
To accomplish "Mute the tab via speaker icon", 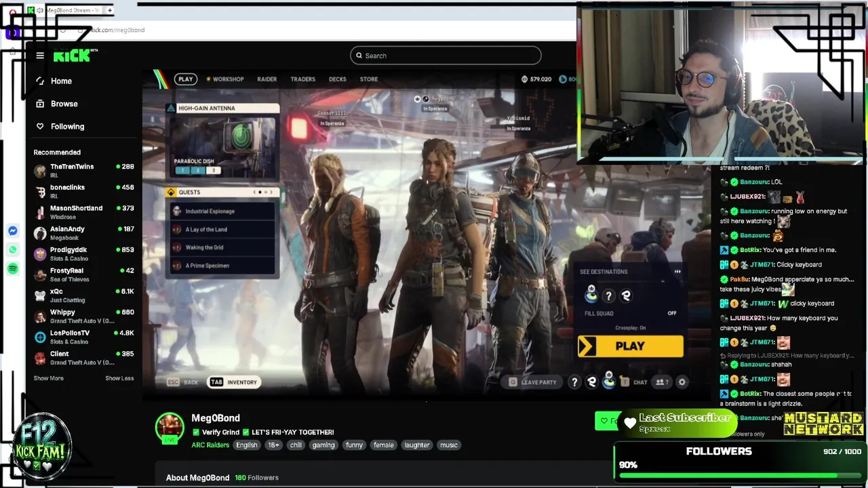I will [40, 10].
